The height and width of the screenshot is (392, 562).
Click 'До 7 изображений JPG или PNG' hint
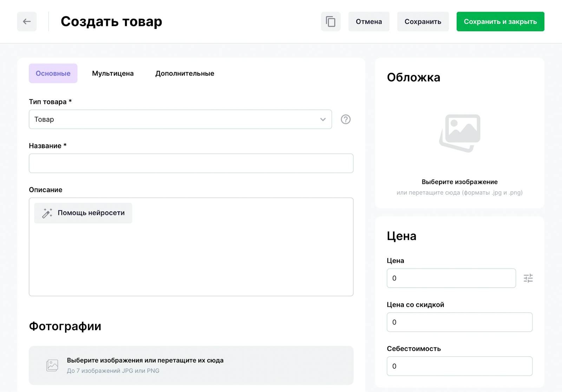point(113,371)
